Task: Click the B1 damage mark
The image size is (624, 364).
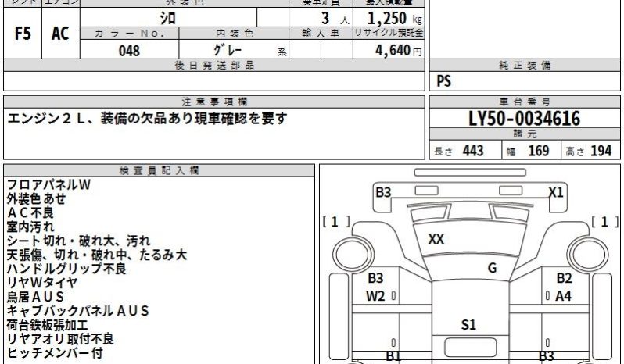Action: tap(393, 355)
